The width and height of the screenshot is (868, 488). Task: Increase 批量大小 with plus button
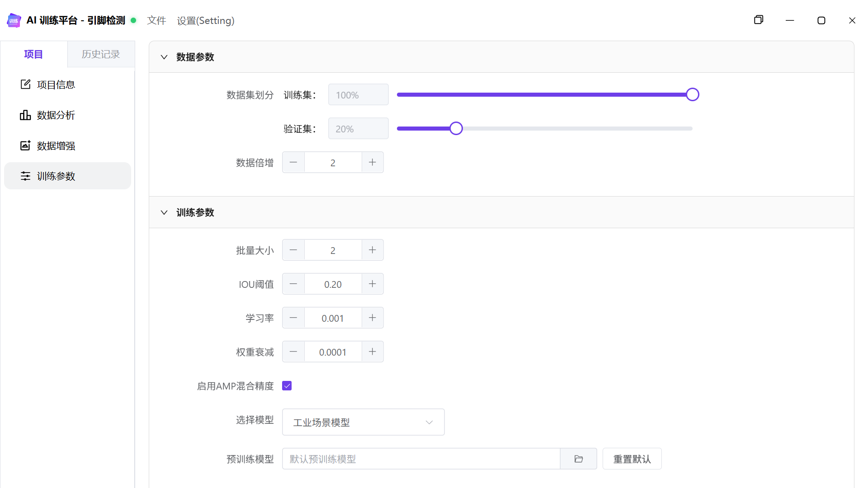point(373,250)
